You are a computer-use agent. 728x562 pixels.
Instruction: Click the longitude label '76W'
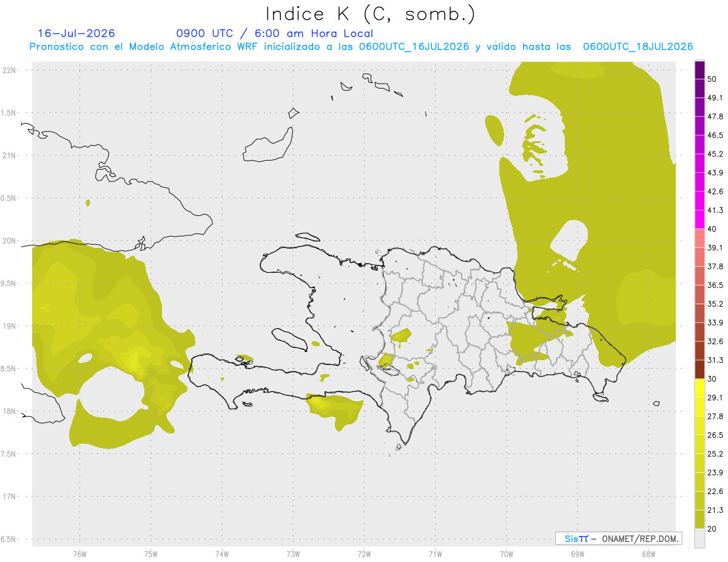(x=79, y=554)
